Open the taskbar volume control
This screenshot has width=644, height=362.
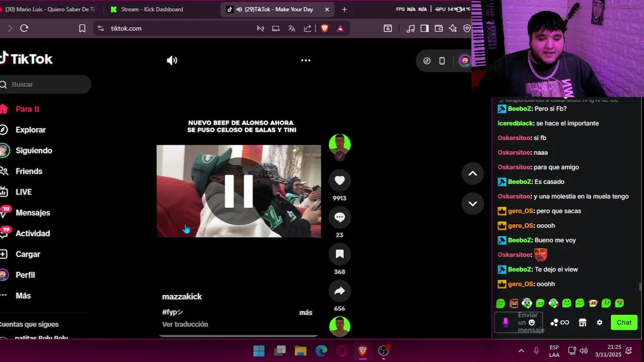pos(584,350)
